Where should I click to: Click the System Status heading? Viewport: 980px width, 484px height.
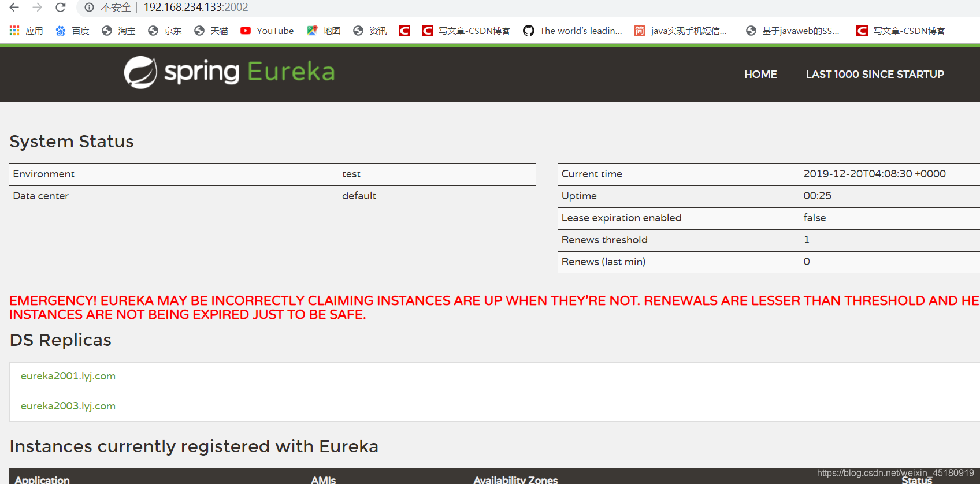[x=72, y=142]
